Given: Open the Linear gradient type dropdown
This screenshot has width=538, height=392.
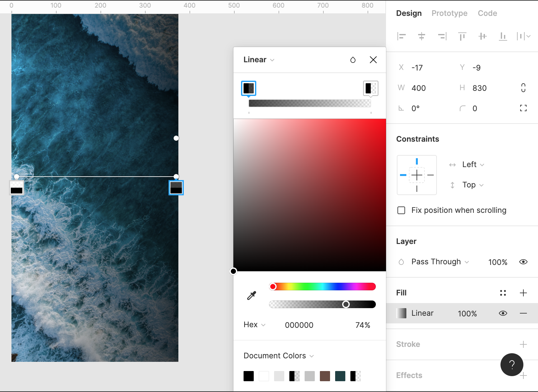Looking at the screenshot, I should point(259,60).
